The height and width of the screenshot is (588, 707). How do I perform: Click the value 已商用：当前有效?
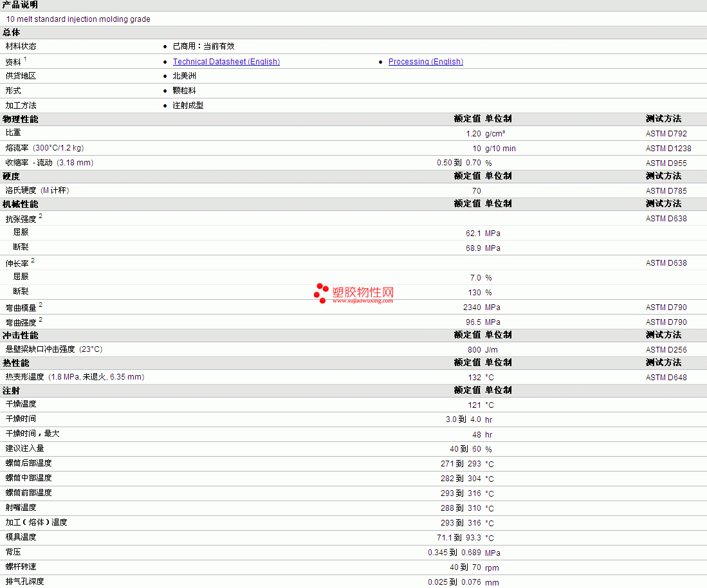coord(204,46)
